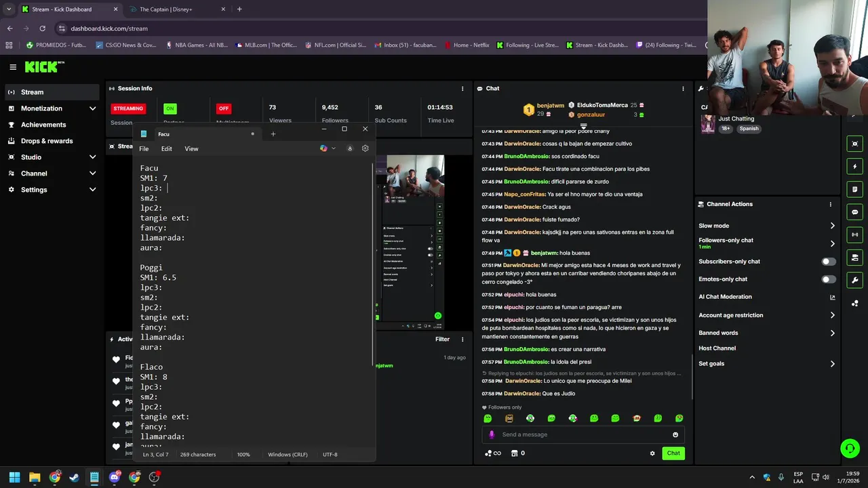
Task: Toggle Emotes-only chat switch
Action: tap(829, 279)
